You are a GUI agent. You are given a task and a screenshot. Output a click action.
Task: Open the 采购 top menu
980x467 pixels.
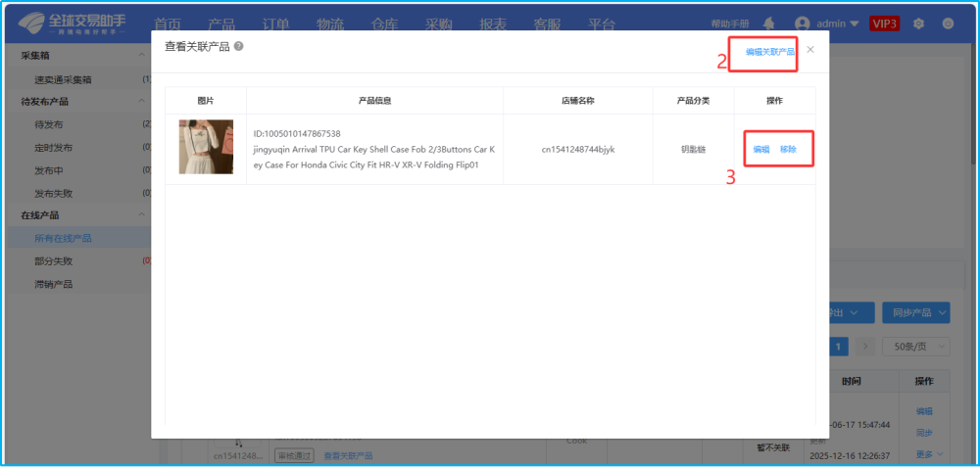tap(439, 24)
